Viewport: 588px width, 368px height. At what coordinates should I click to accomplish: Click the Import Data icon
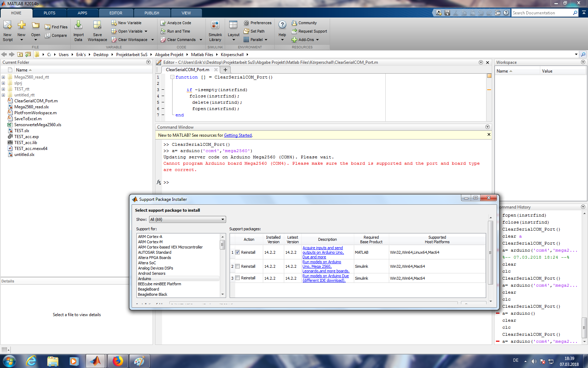78,25
